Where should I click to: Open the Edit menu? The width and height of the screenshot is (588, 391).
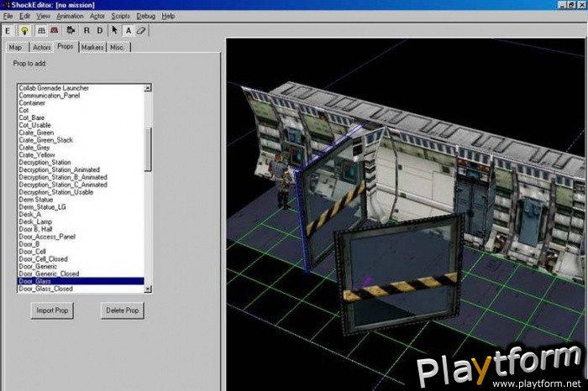(24, 16)
